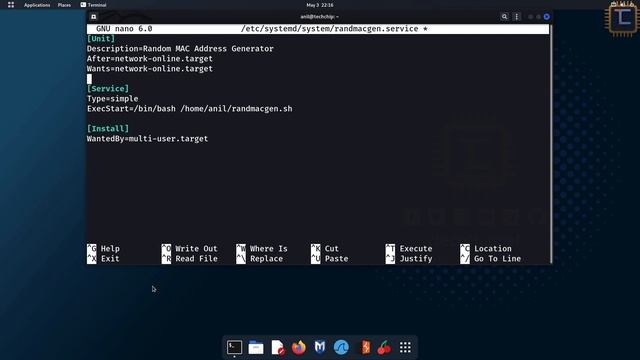Click the ^G Help shortcut
The height and width of the screenshot is (360, 640).
click(x=103, y=249)
